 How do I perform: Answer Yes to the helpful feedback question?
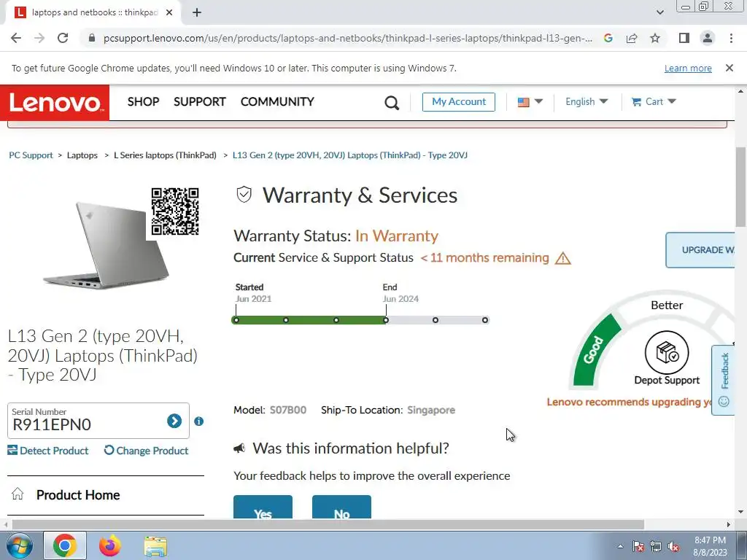tap(263, 507)
